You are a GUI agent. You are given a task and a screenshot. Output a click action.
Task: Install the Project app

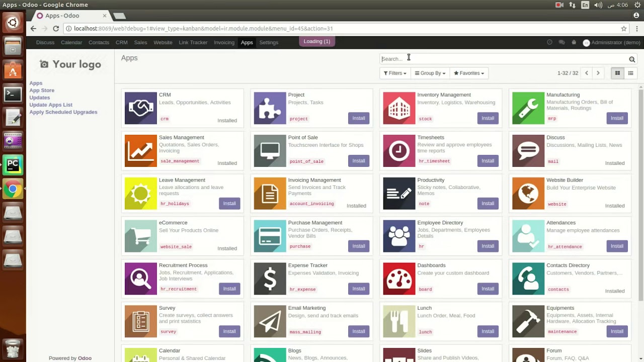click(x=359, y=118)
